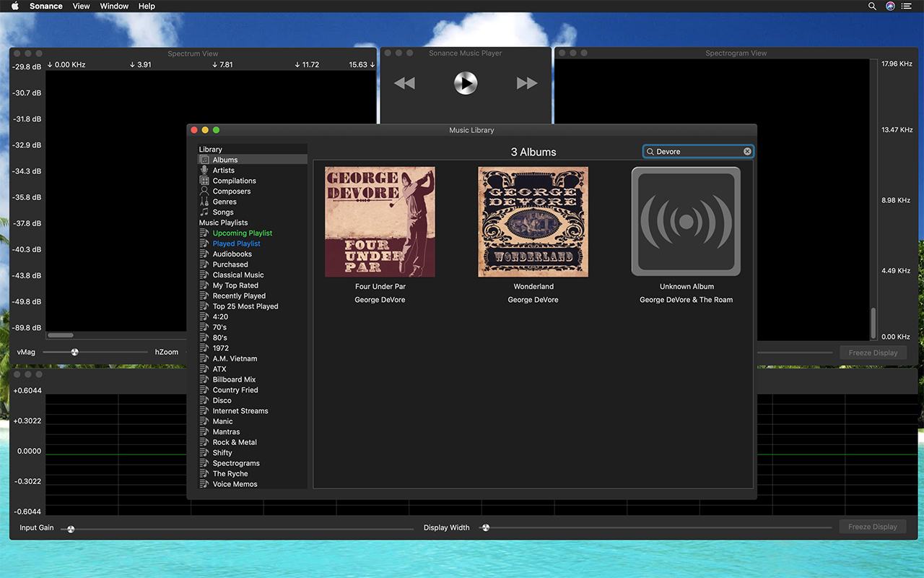Open the Sonance menu
The image size is (924, 578).
coord(46,6)
